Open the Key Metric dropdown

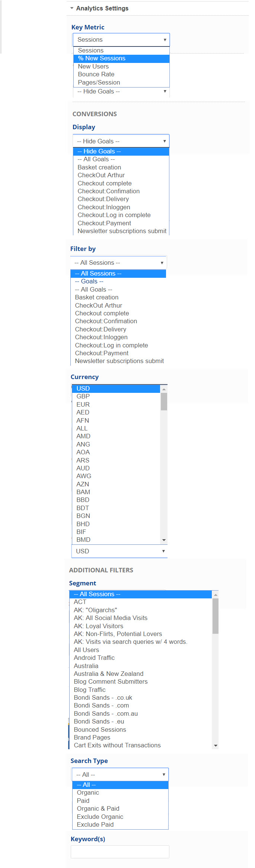click(x=121, y=40)
